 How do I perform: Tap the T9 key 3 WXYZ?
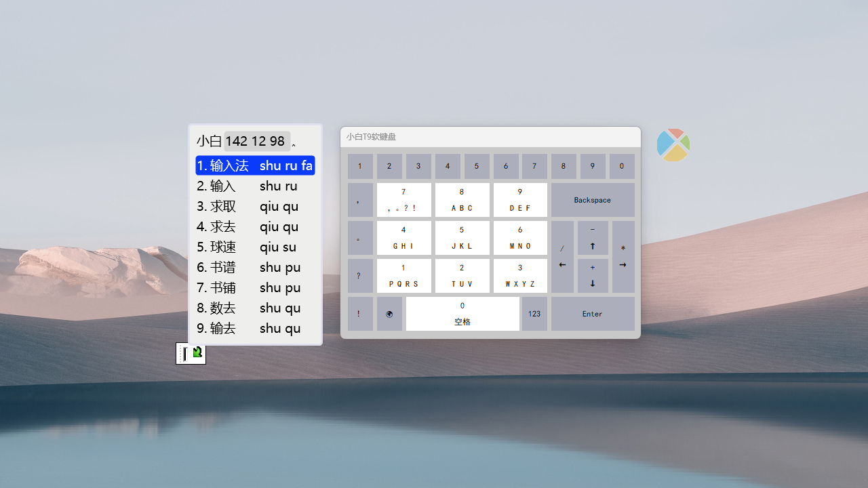click(520, 276)
